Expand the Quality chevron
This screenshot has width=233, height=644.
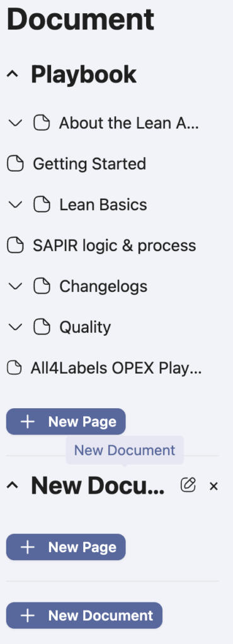tap(15, 327)
